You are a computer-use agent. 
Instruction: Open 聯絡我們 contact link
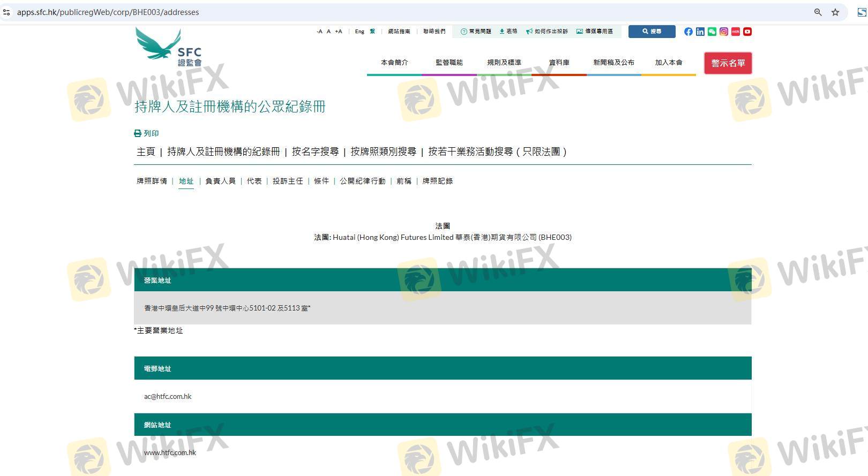pyautogui.click(x=435, y=32)
